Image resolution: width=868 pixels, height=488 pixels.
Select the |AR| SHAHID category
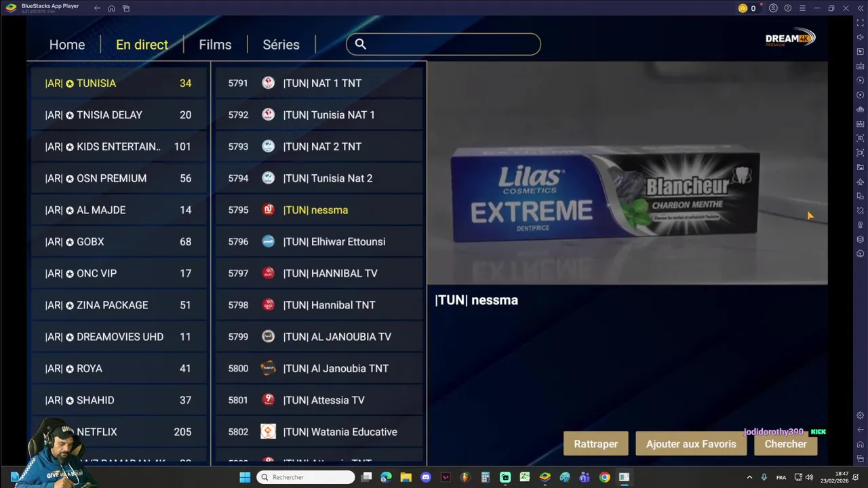pyautogui.click(x=119, y=400)
